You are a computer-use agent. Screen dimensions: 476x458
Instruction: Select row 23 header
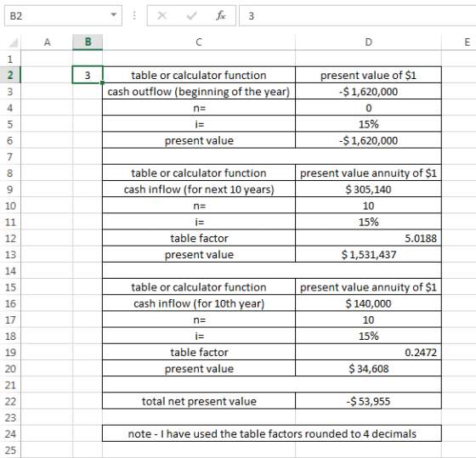(x=10, y=417)
